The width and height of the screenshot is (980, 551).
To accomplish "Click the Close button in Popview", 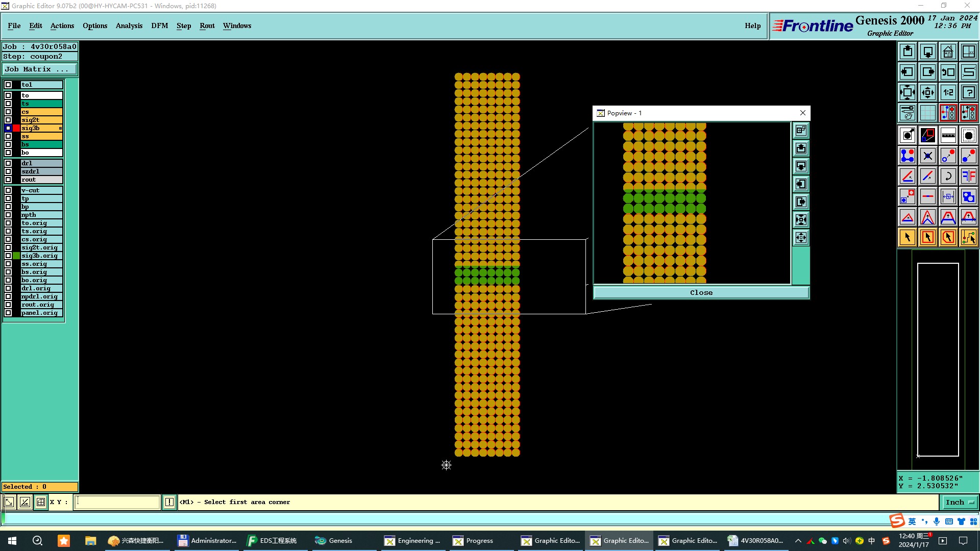I will coord(701,292).
